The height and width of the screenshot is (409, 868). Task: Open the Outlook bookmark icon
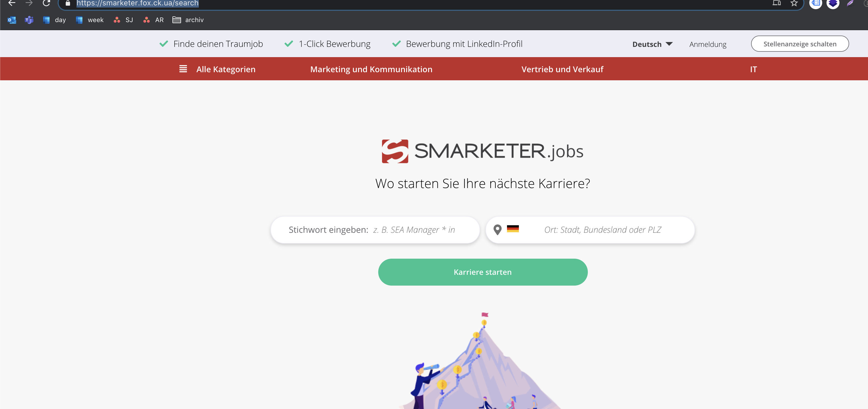pos(12,20)
